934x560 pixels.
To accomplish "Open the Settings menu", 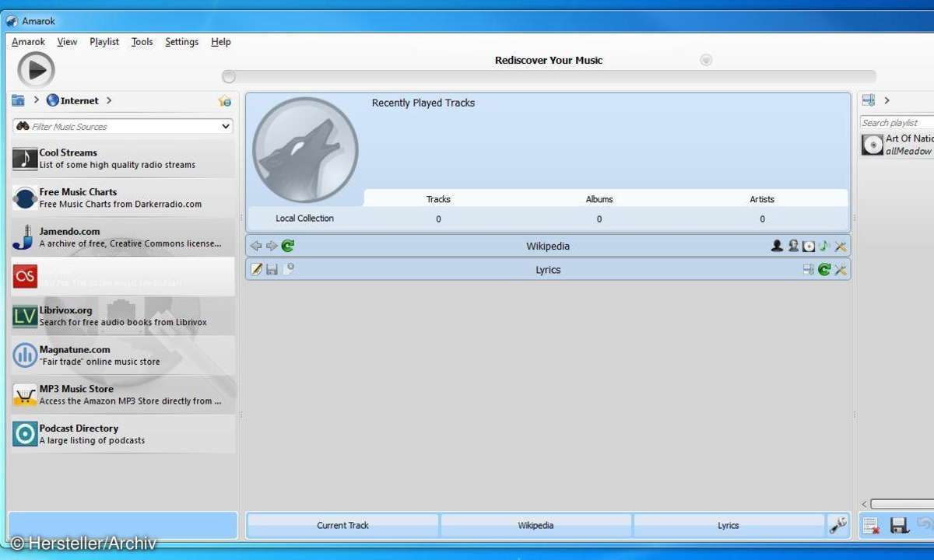I will [x=182, y=42].
